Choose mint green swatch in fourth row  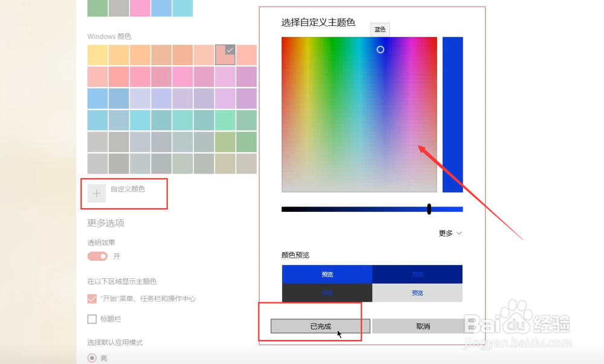click(225, 120)
